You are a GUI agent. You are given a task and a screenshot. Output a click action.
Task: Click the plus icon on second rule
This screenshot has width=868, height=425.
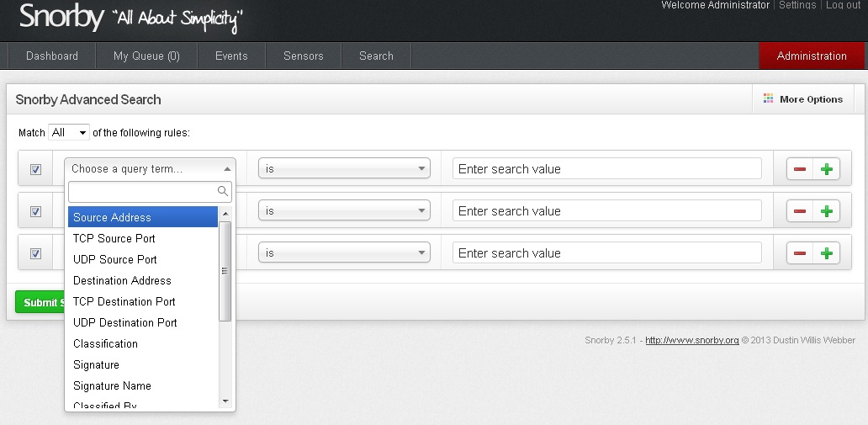(x=826, y=211)
